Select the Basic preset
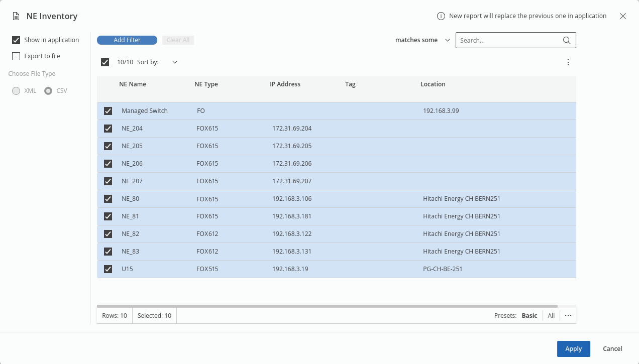639x364 pixels. (529, 315)
